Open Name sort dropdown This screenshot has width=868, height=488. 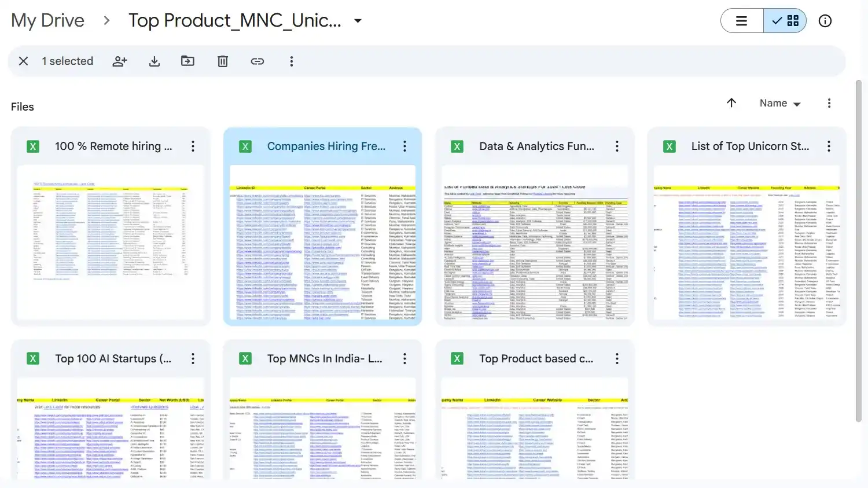click(780, 103)
